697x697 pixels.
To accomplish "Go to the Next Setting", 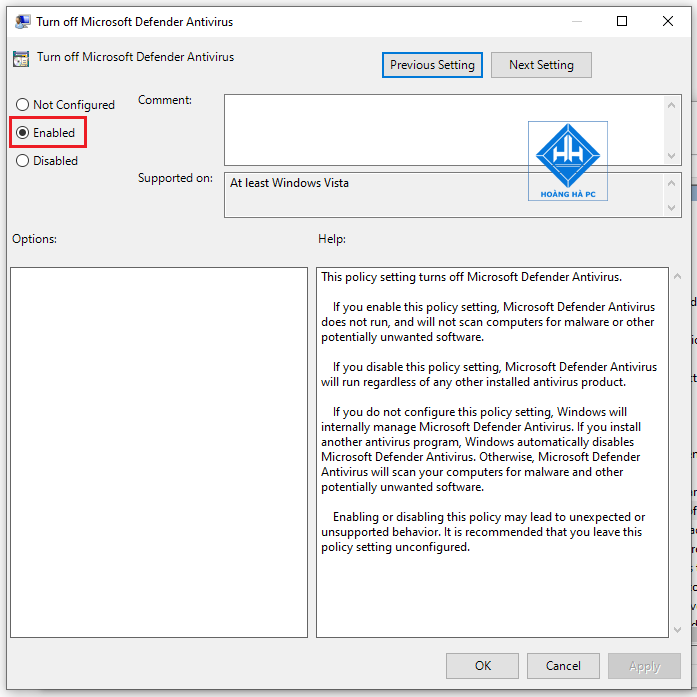I will click(x=541, y=65).
